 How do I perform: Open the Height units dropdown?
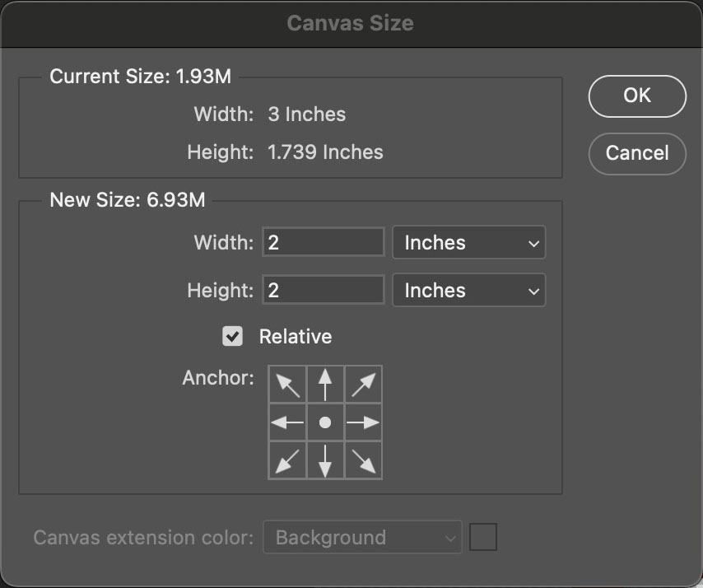(x=468, y=290)
